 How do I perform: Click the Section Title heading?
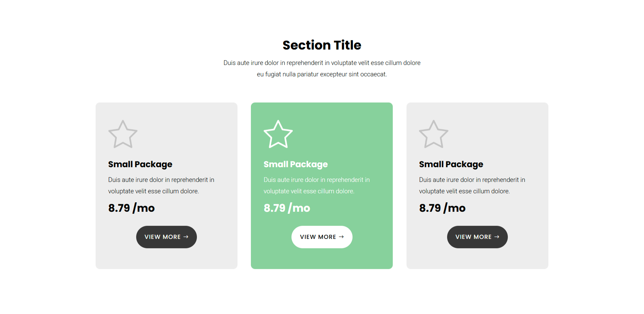[322, 45]
